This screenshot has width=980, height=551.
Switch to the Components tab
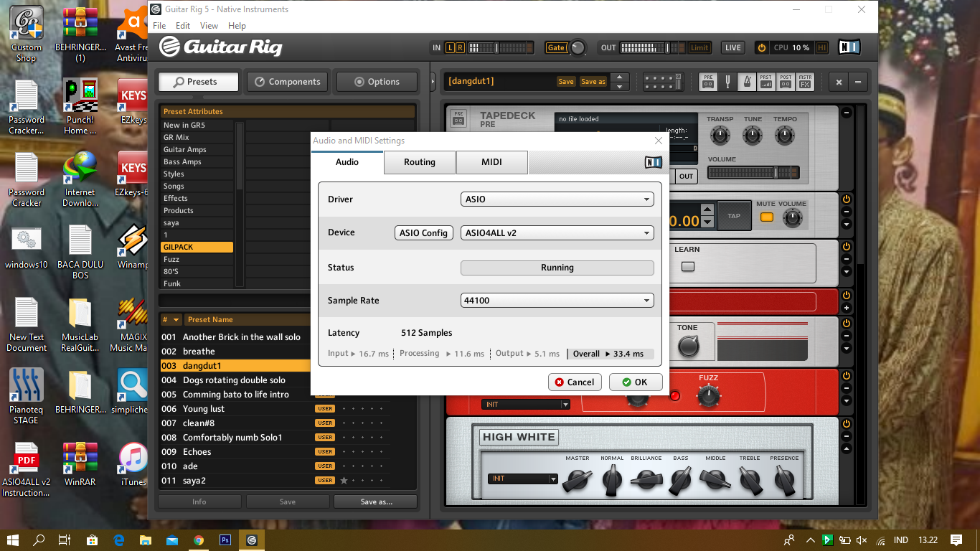(x=288, y=82)
